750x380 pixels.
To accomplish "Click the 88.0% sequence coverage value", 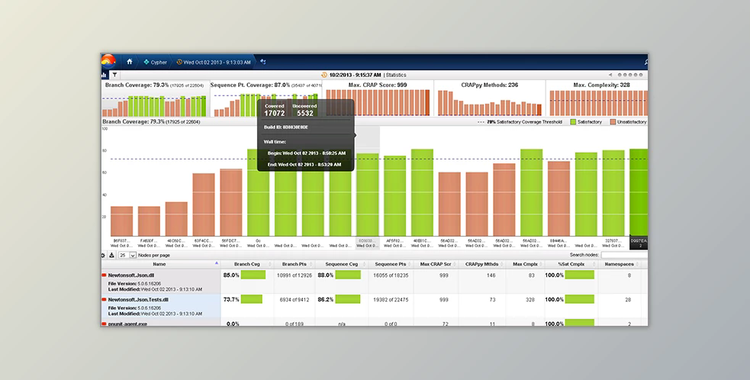I will coord(325,275).
